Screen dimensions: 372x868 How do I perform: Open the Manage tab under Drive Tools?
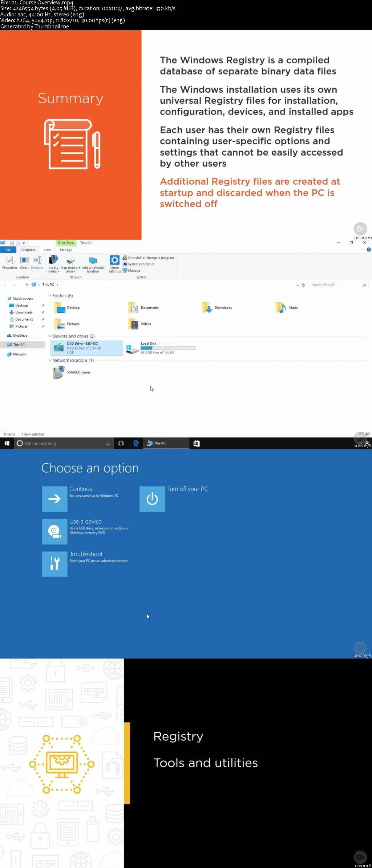tap(66, 250)
